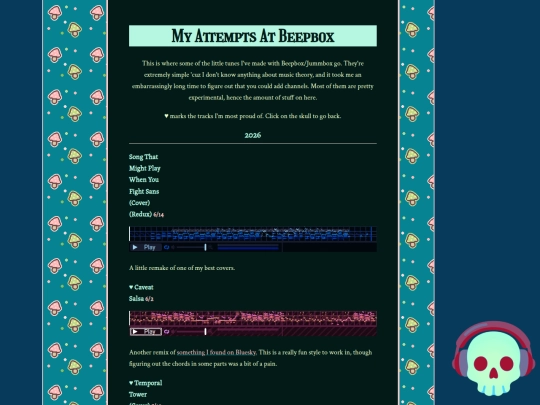Click the skull with headphones to go back

click(x=494, y=358)
